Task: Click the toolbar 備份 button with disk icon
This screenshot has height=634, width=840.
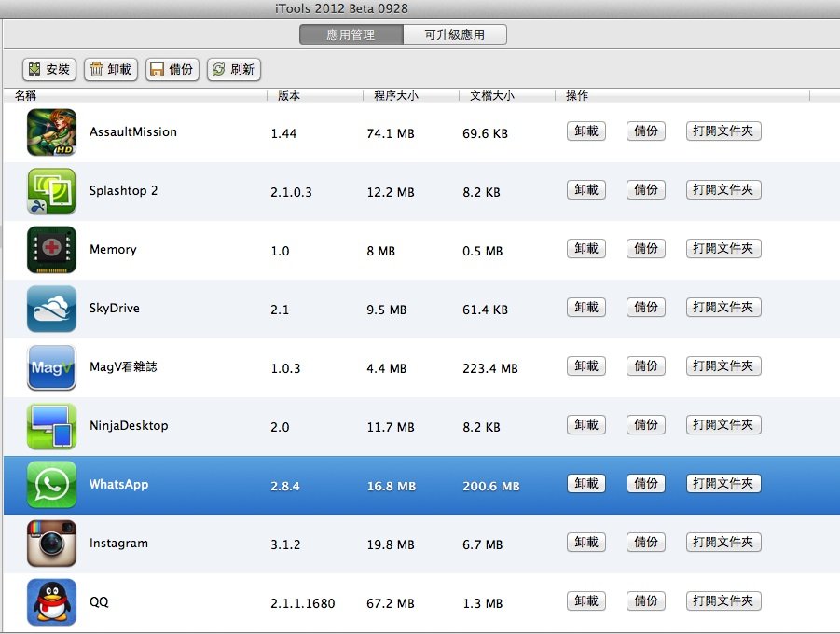Action: point(172,70)
